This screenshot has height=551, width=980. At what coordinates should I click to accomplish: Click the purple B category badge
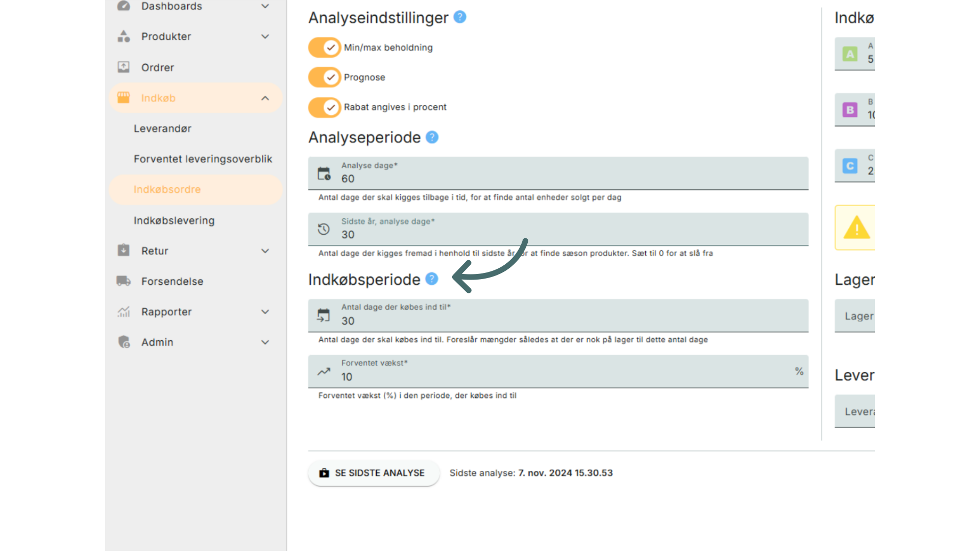point(850,110)
